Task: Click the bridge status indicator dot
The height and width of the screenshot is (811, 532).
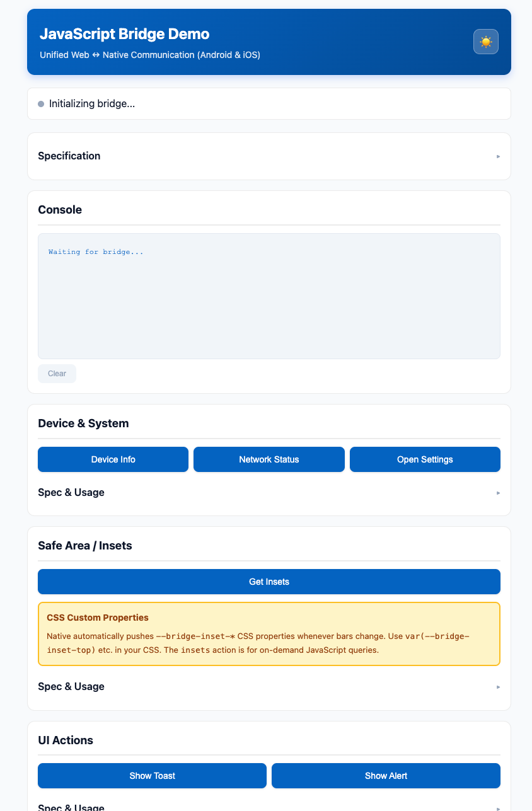Action: 41,104
